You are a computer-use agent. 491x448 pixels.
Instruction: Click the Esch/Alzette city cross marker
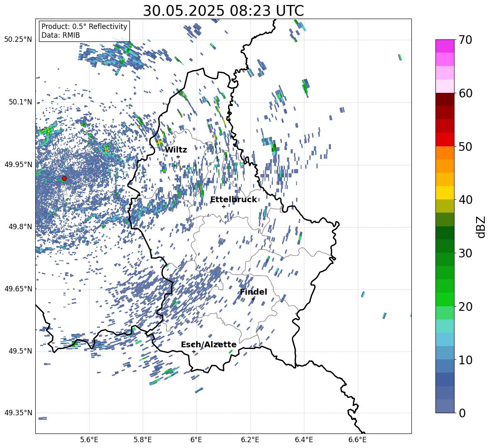(194, 351)
